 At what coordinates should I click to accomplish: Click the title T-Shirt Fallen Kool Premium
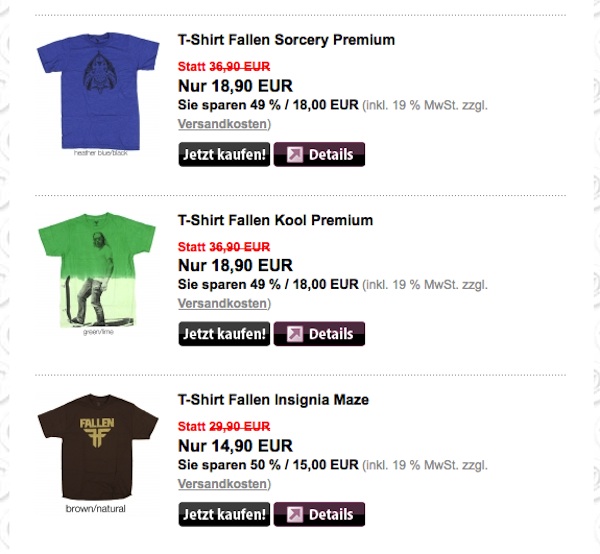(275, 220)
